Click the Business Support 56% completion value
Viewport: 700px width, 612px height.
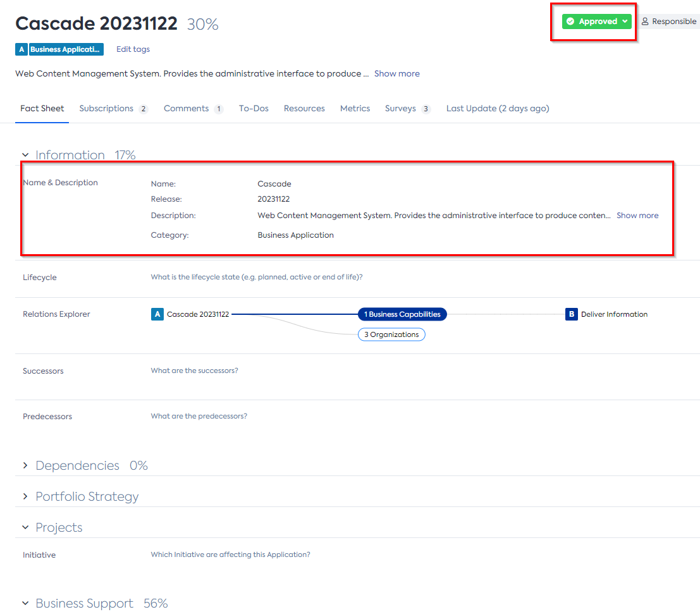click(x=156, y=603)
